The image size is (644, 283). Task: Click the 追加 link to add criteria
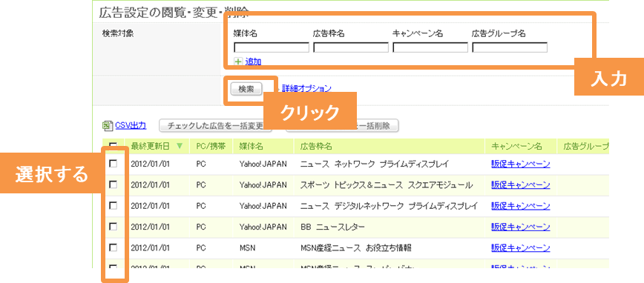253,61
